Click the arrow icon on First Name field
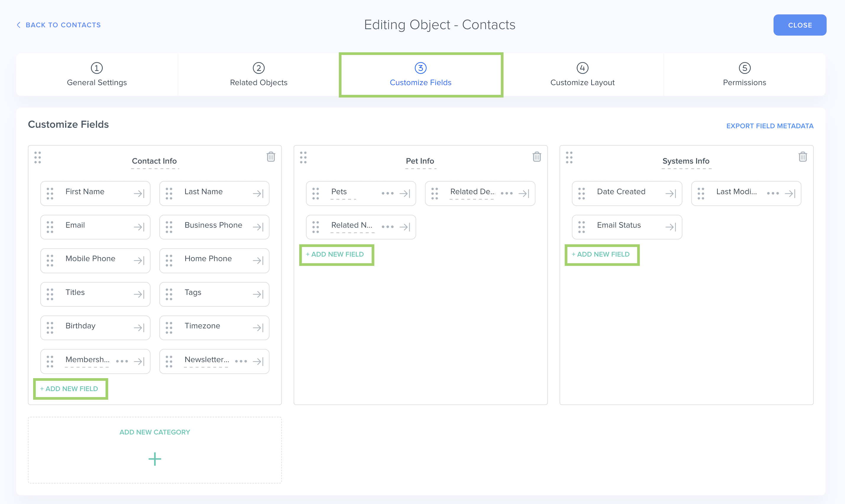845x504 pixels. click(x=139, y=194)
